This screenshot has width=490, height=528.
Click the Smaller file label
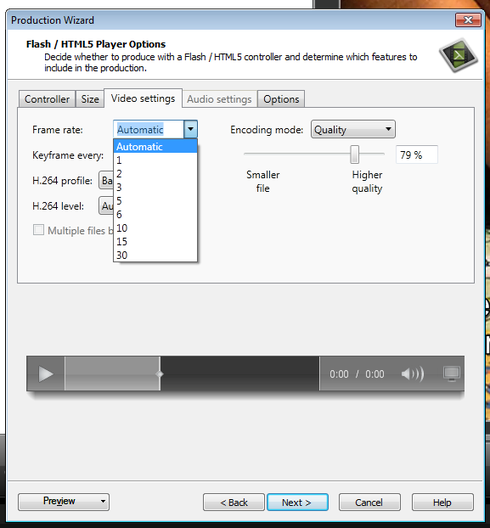tap(263, 182)
